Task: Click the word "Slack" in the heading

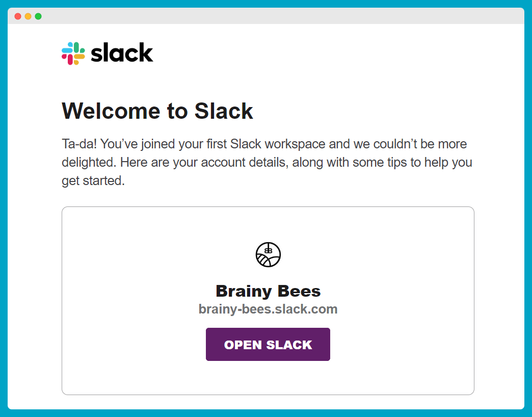Action: (x=224, y=111)
